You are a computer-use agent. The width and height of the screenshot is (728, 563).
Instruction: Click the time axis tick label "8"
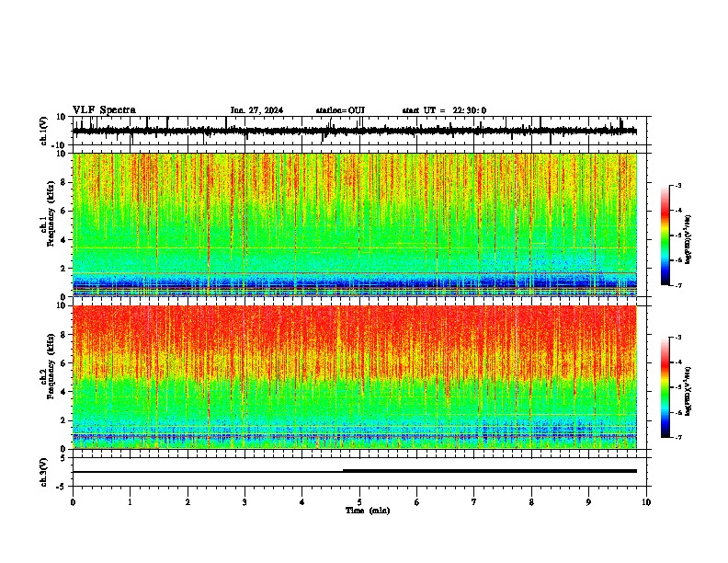click(531, 502)
